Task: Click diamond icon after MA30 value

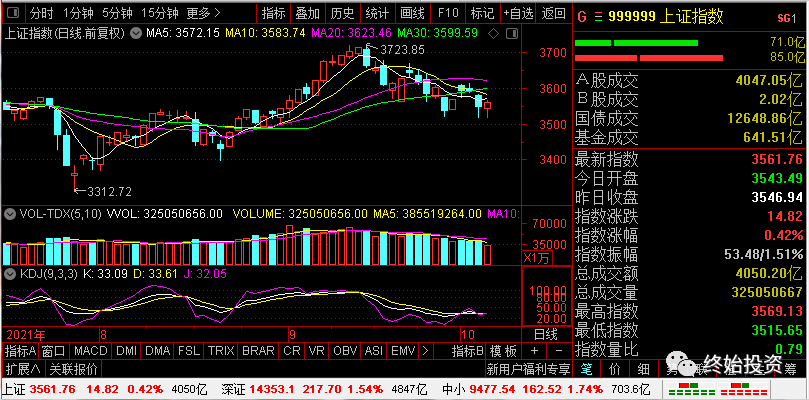Action: tap(493, 34)
